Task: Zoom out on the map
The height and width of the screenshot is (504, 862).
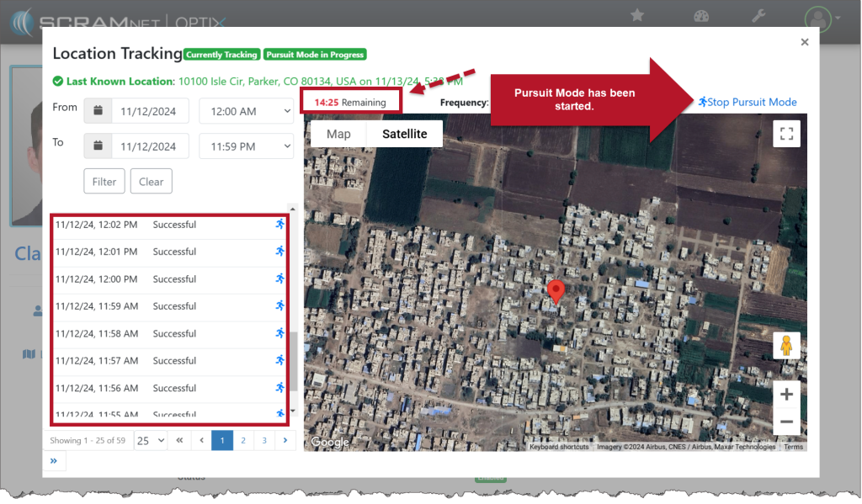Action: coord(786,422)
